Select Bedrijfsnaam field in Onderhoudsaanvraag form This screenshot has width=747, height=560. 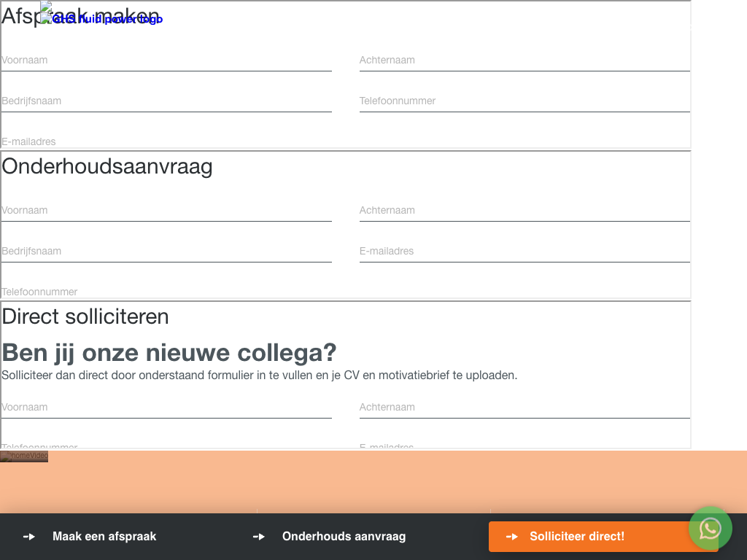click(166, 252)
